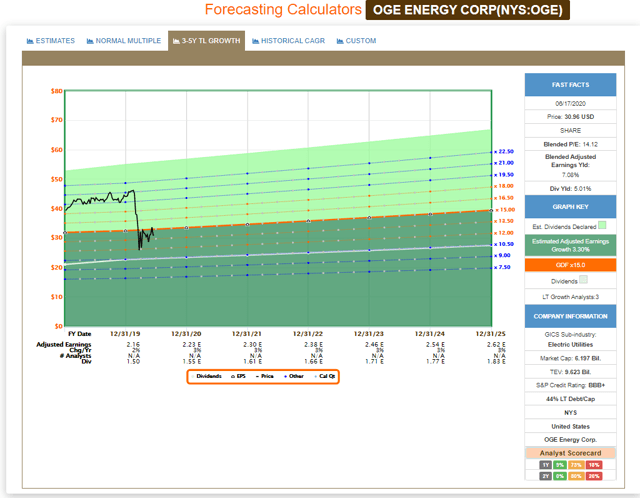
Task: Click the Analyst Scorecard header
Action: 570,453
